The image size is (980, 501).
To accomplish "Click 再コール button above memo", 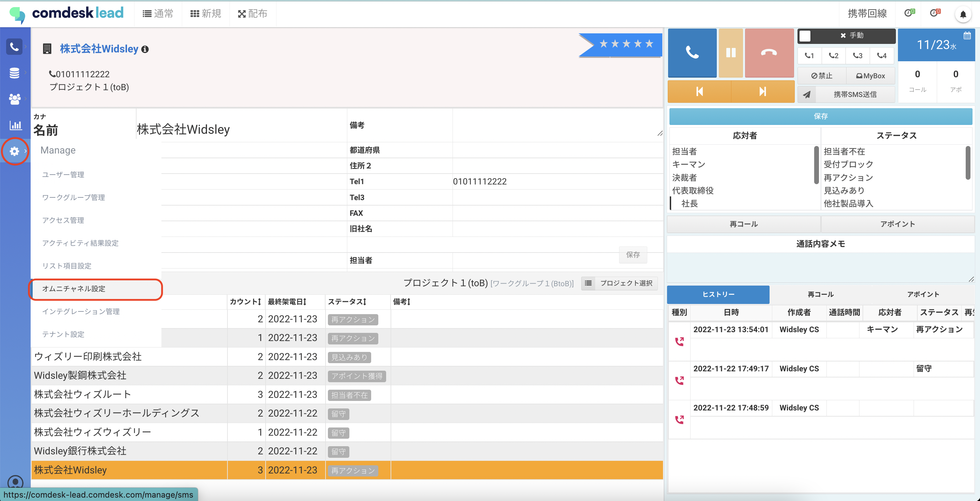I will [x=743, y=224].
